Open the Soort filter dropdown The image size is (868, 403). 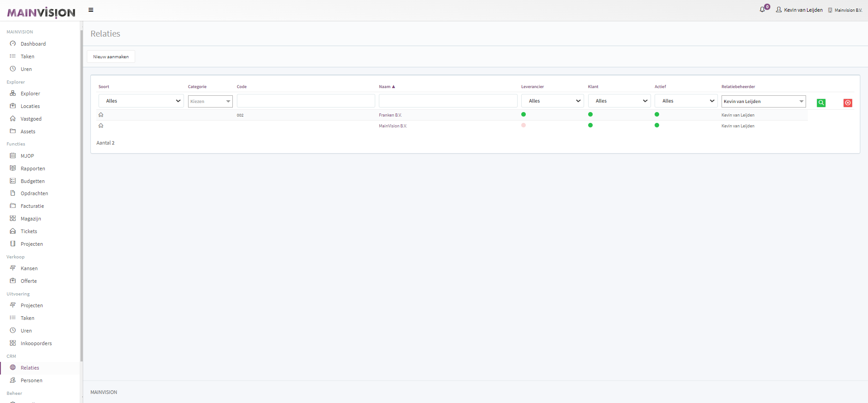(x=141, y=101)
